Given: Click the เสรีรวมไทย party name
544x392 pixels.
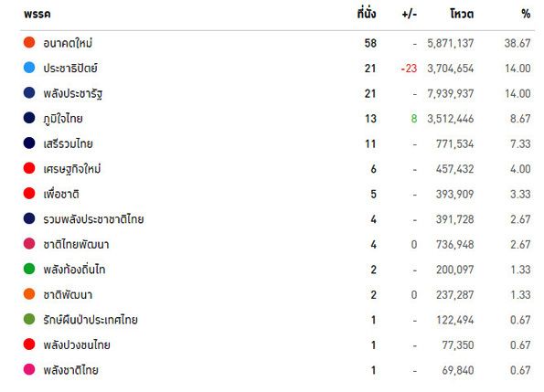Looking at the screenshot, I should 68,143.
